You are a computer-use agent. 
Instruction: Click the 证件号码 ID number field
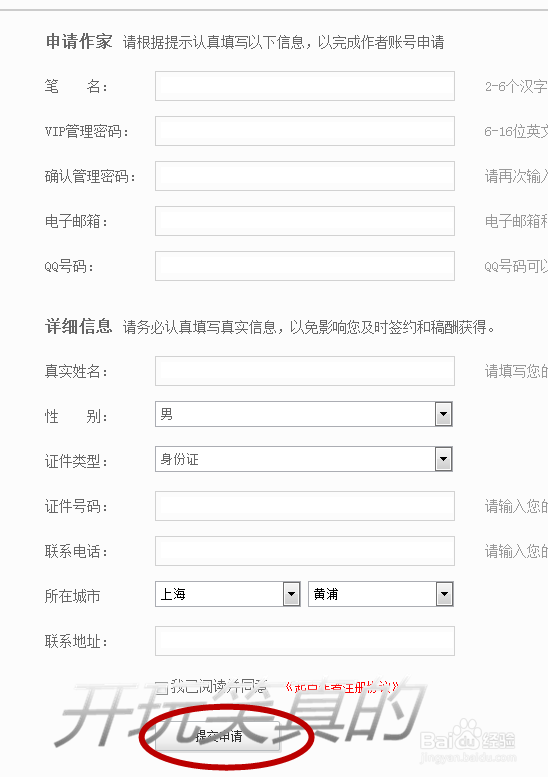[305, 506]
